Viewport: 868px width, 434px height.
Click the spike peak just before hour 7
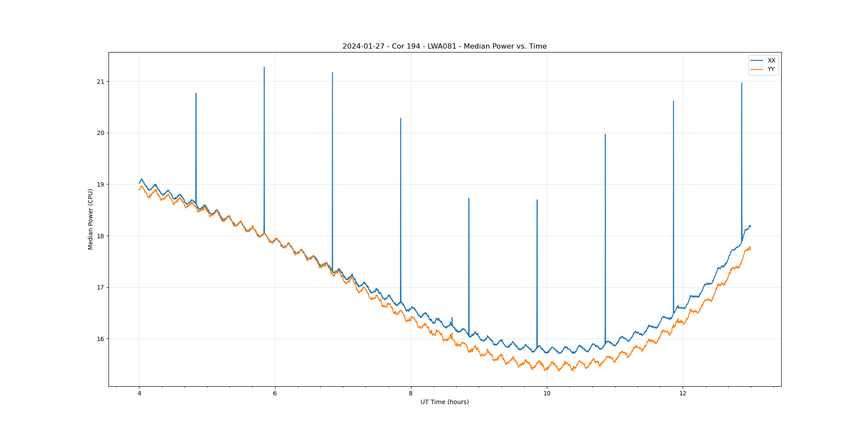pos(332,73)
